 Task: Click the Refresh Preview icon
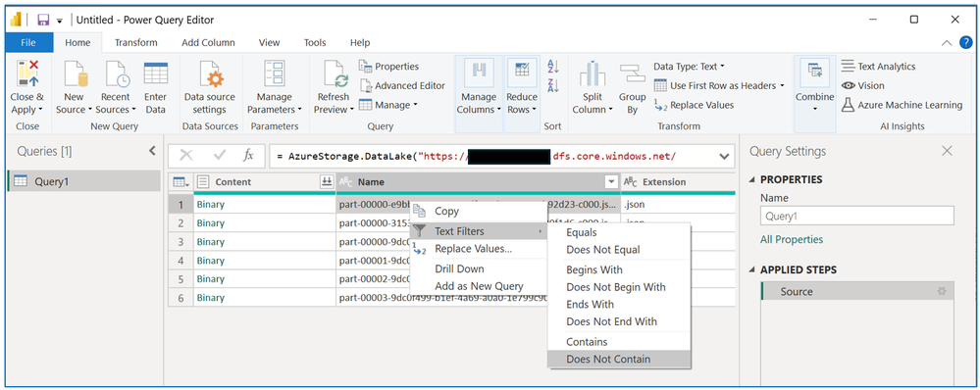(335, 74)
